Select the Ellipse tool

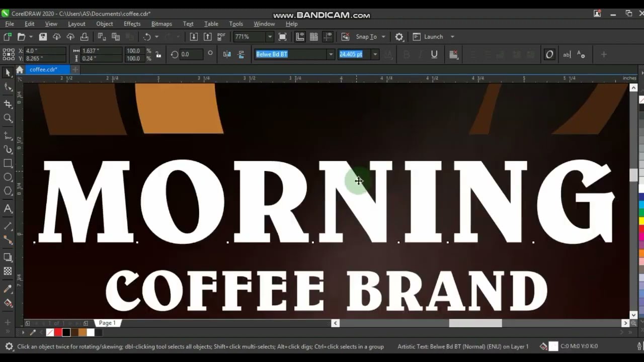point(8,177)
